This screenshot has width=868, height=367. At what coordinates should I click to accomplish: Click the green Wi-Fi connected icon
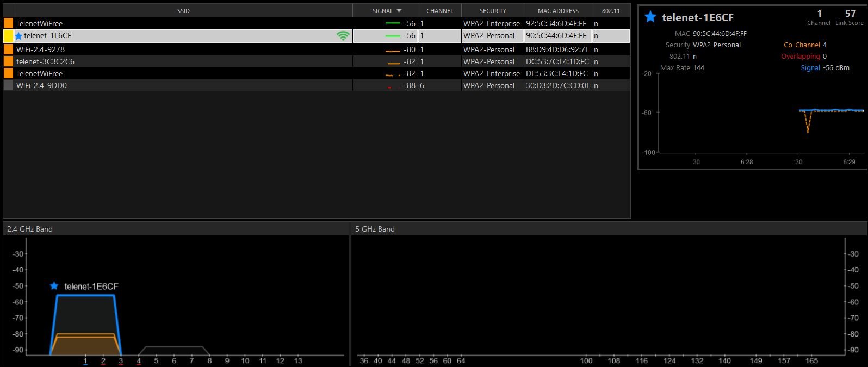click(343, 36)
